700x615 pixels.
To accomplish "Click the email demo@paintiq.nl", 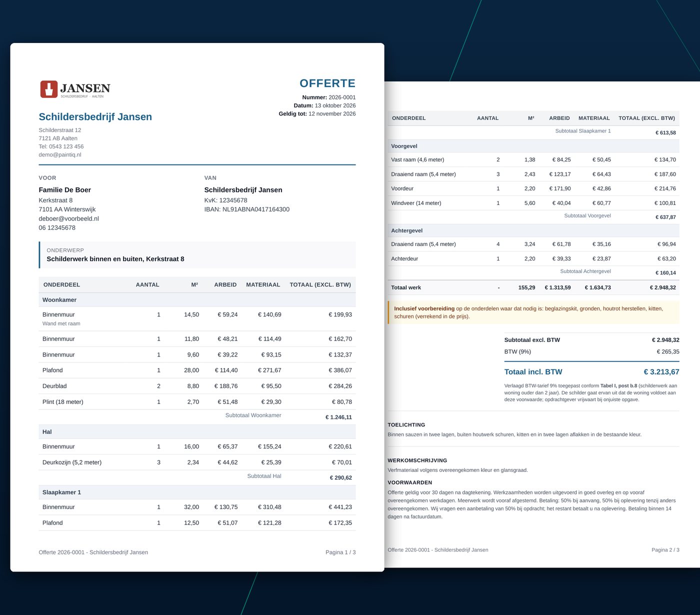I will [60, 154].
